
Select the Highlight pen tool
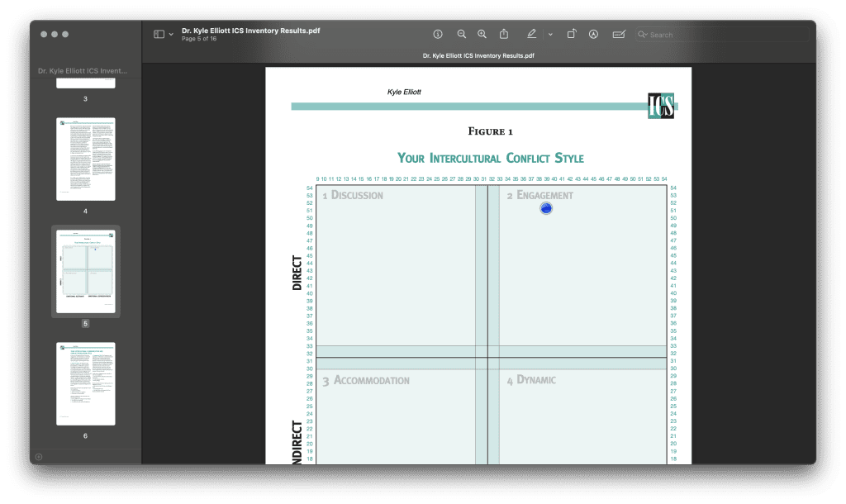pyautogui.click(x=531, y=34)
